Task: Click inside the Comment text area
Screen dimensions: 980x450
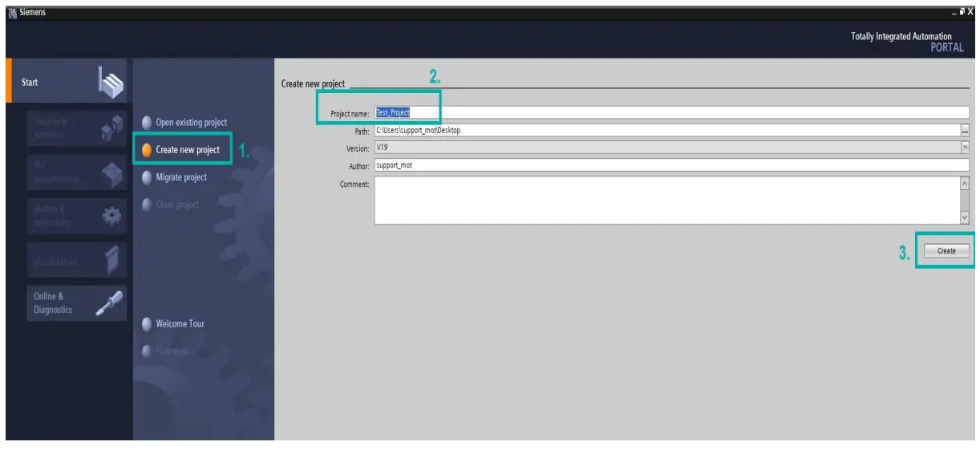Action: 667,201
